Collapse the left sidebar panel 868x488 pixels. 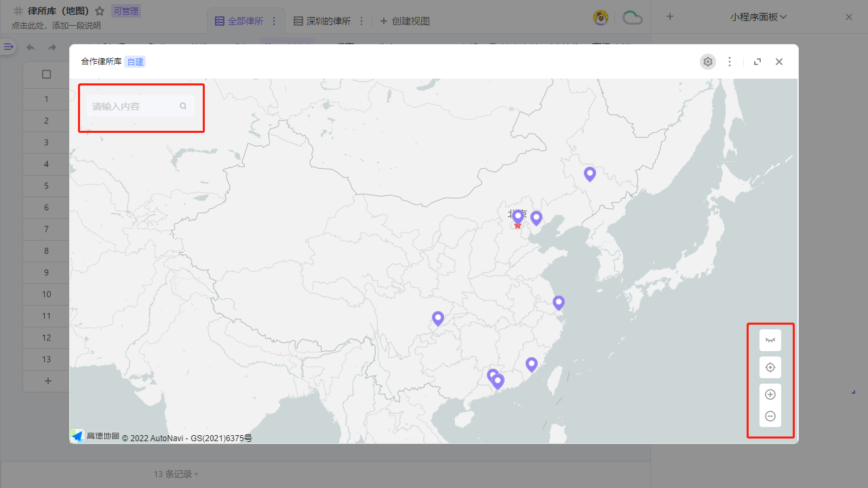coord(8,47)
